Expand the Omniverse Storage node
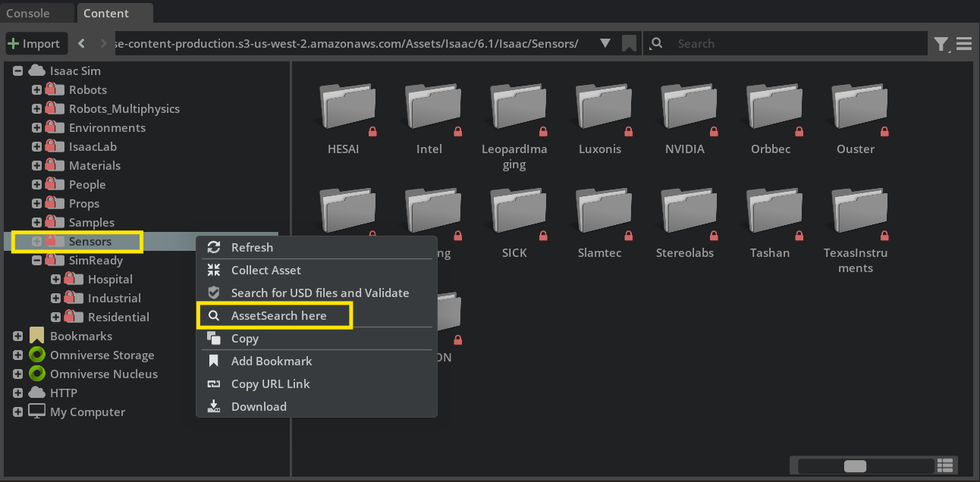 (18, 355)
